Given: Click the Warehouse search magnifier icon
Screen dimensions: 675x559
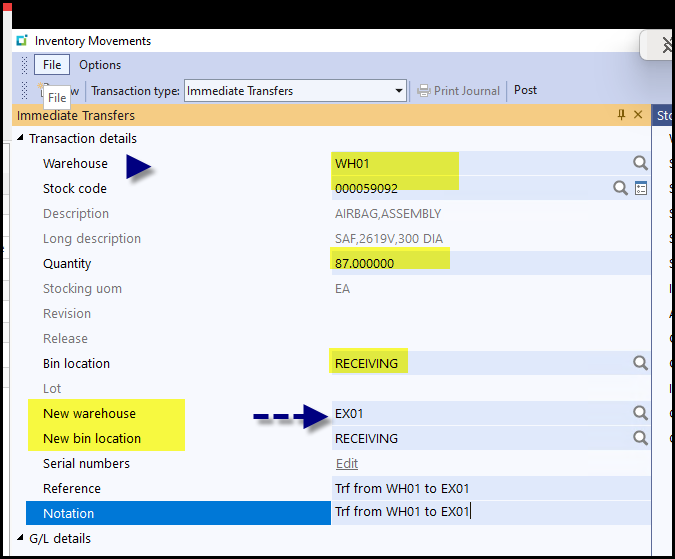Looking at the screenshot, I should (x=639, y=163).
